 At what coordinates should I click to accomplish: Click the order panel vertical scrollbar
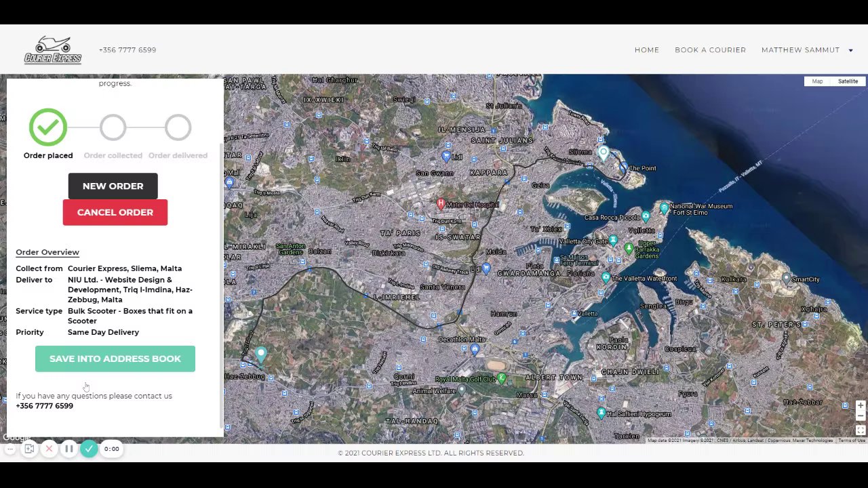[x=221, y=287]
